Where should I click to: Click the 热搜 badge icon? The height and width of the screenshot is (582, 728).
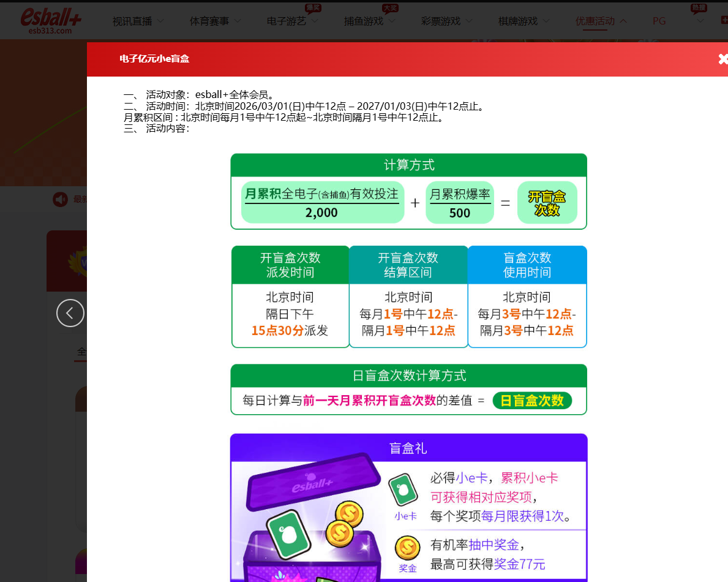pos(699,8)
